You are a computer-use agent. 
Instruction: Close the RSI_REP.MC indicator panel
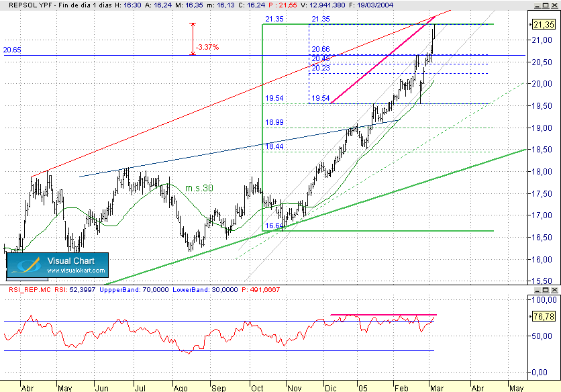point(554,289)
